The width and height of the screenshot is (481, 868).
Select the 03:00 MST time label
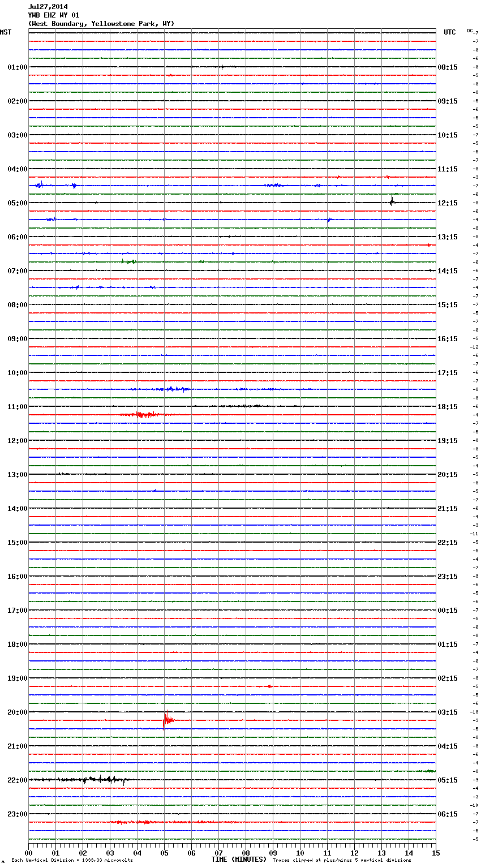[18, 135]
